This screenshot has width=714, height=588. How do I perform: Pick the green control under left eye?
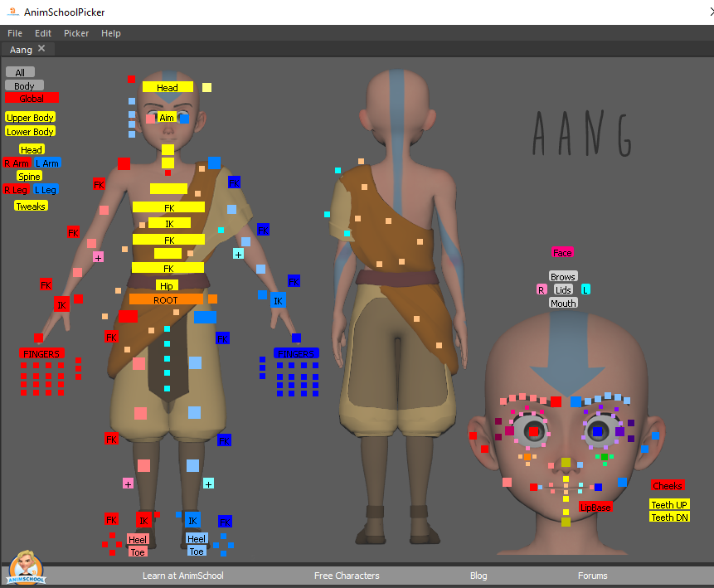coord(605,456)
